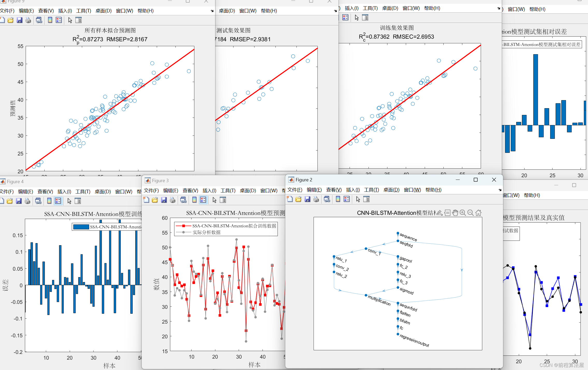Restore view with home icon in Figure 2

478,213
